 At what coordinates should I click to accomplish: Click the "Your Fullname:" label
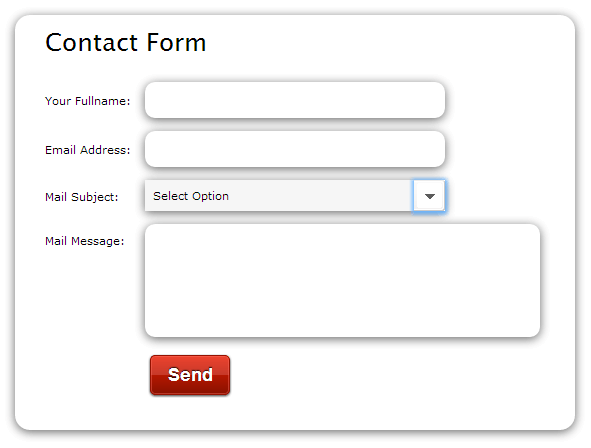click(87, 101)
